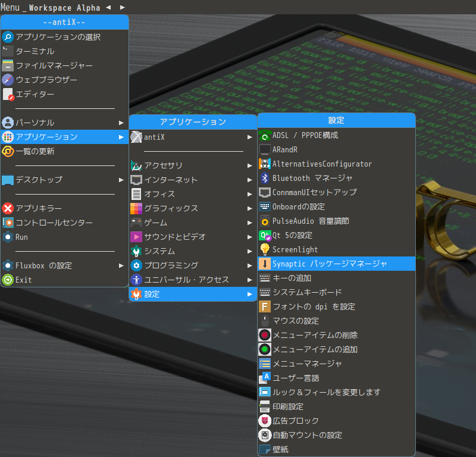Viewport: 476px width, 457px height.
Task: Click the Workspace Alpha label
Action: point(64,8)
